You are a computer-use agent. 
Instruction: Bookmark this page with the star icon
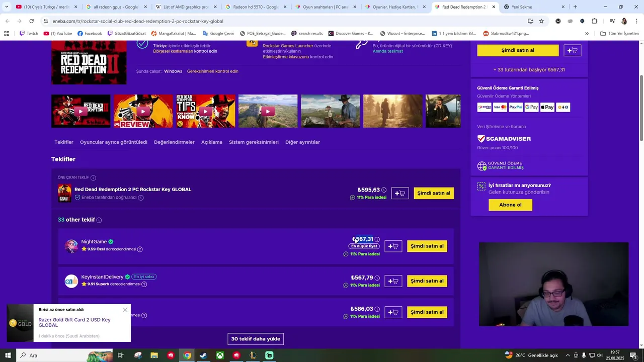click(x=541, y=21)
